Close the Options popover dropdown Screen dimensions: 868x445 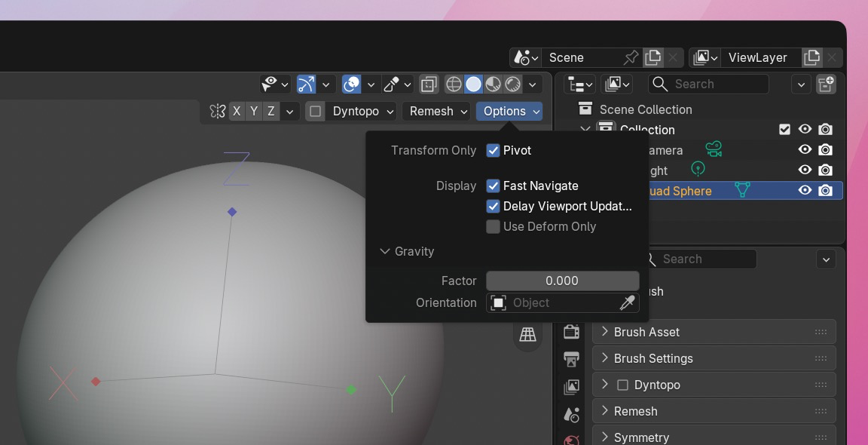(x=509, y=112)
